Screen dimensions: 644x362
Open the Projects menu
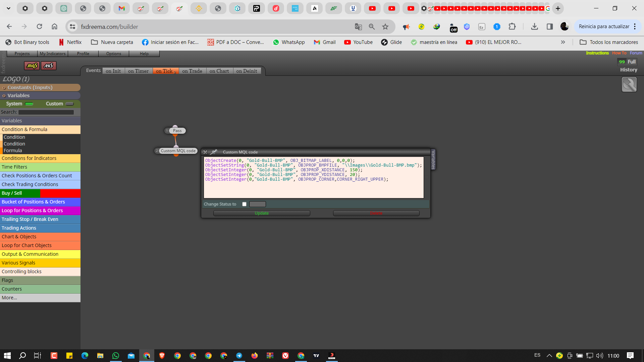22,54
